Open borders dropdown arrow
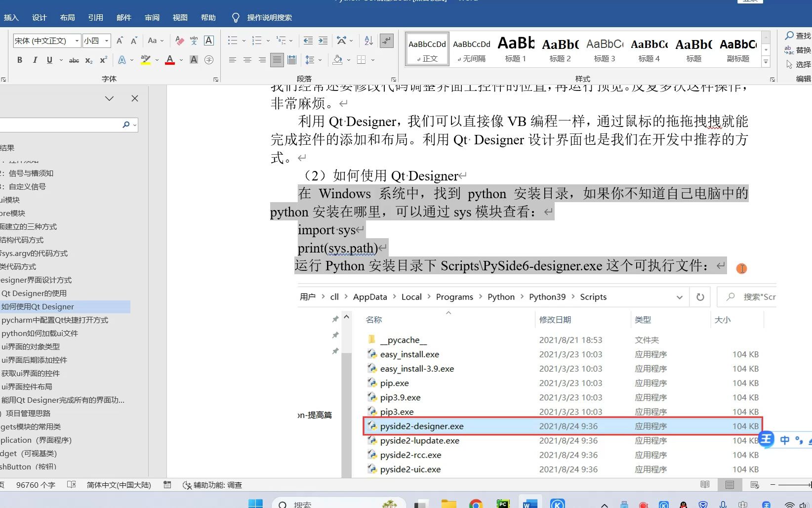 coord(373,60)
